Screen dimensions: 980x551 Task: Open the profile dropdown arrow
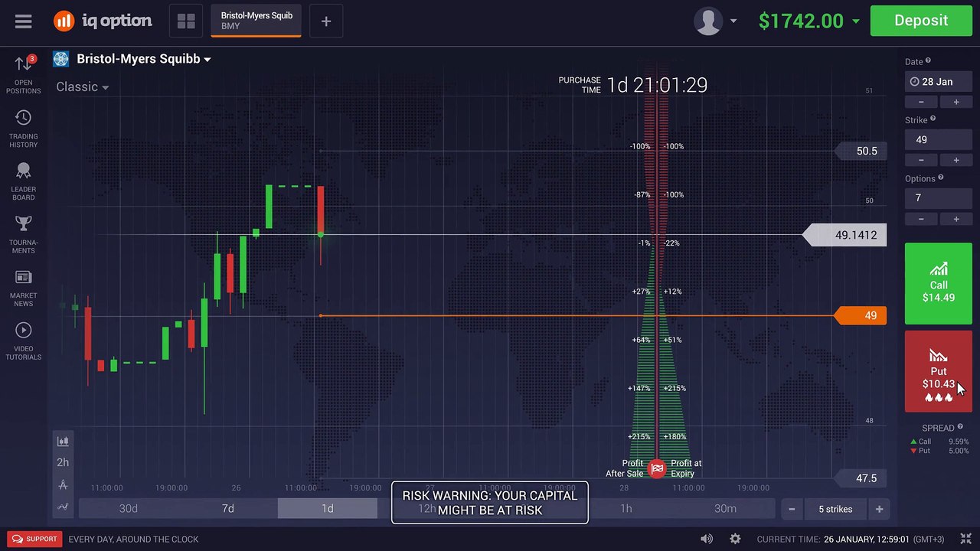point(733,21)
